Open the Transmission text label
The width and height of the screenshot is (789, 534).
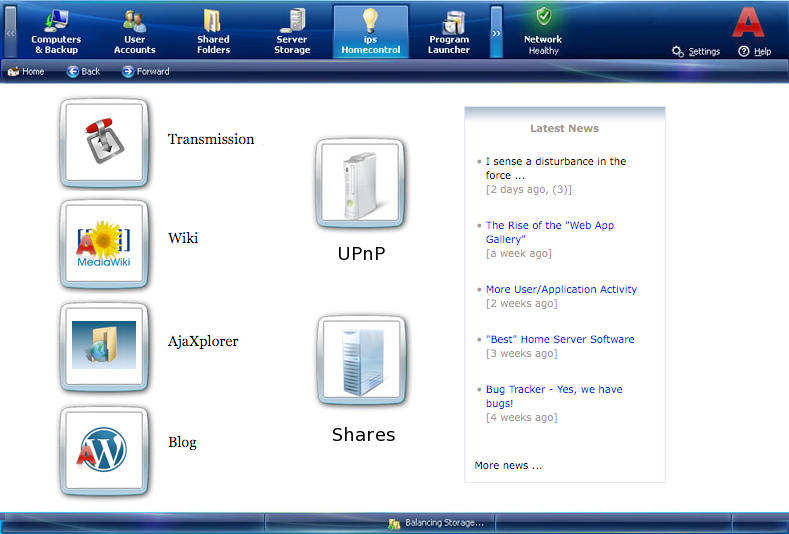[211, 139]
